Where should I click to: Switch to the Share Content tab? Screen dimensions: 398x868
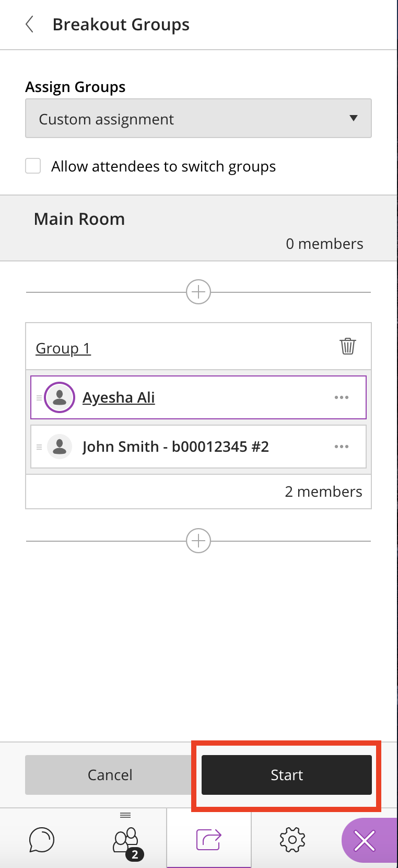[x=209, y=840]
